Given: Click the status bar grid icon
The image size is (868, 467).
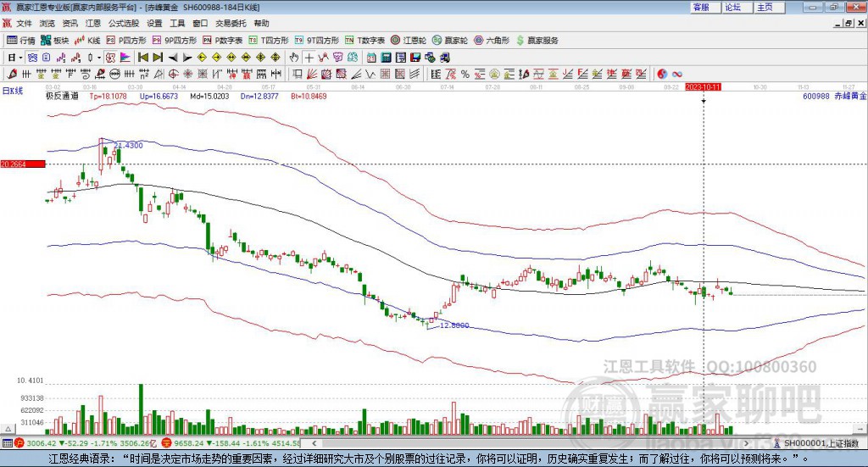Looking at the screenshot, I should tap(7, 443).
